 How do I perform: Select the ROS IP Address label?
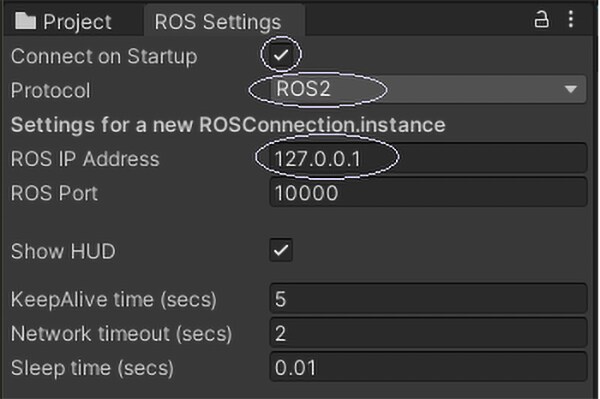(x=85, y=159)
